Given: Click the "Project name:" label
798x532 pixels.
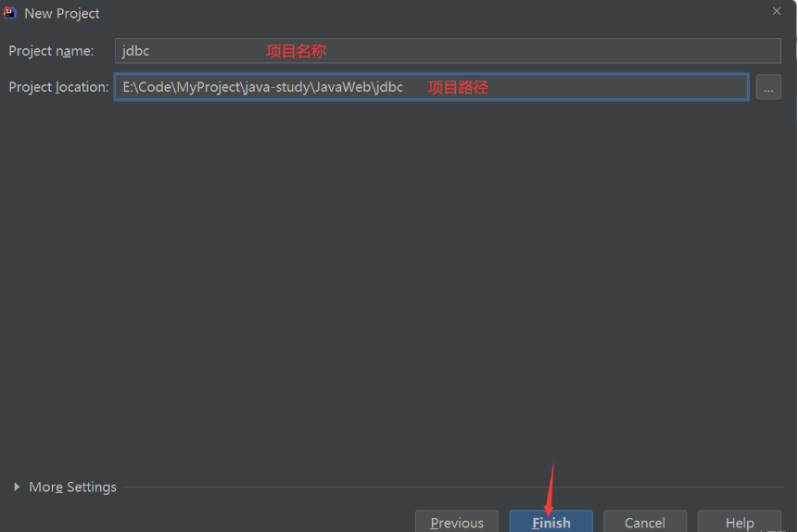Looking at the screenshot, I should pyautogui.click(x=51, y=51).
